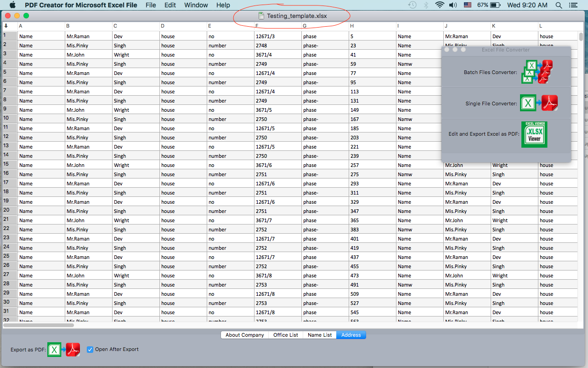The width and height of the screenshot is (588, 368).
Task: Open the Help menu
Action: [x=223, y=5]
